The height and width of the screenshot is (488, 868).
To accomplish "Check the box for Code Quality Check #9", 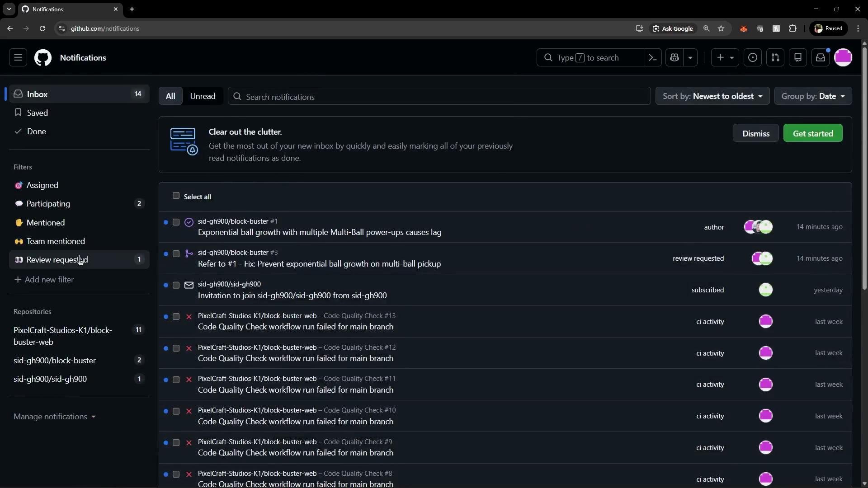I will coord(176,443).
